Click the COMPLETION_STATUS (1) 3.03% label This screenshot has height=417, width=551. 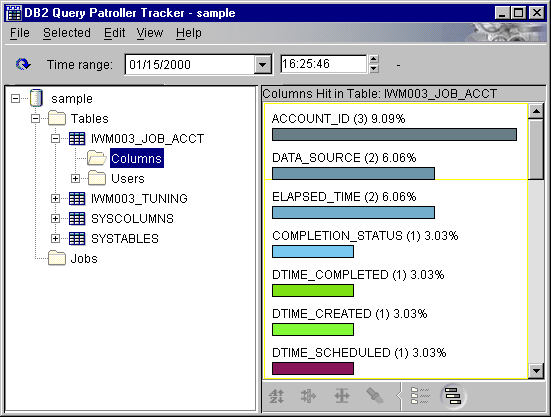365,236
